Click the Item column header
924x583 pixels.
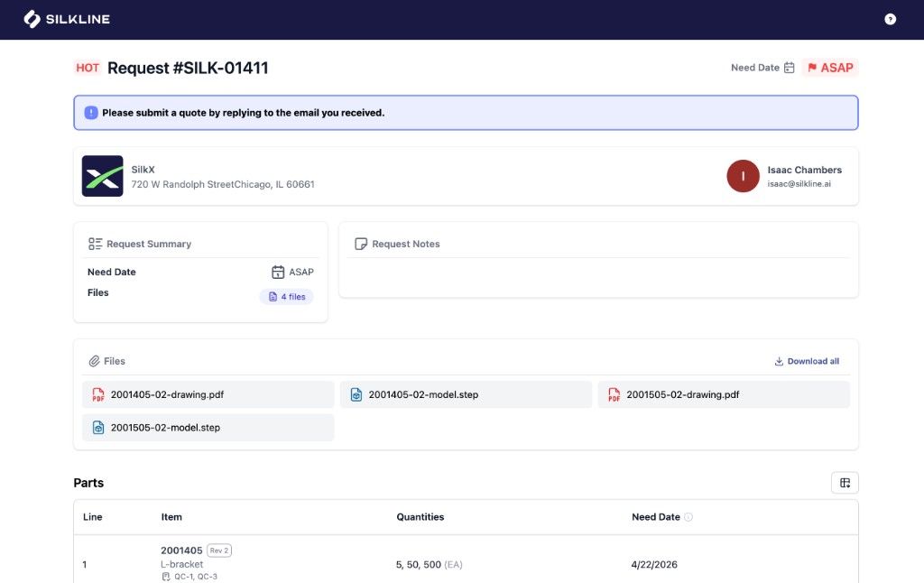(x=171, y=517)
